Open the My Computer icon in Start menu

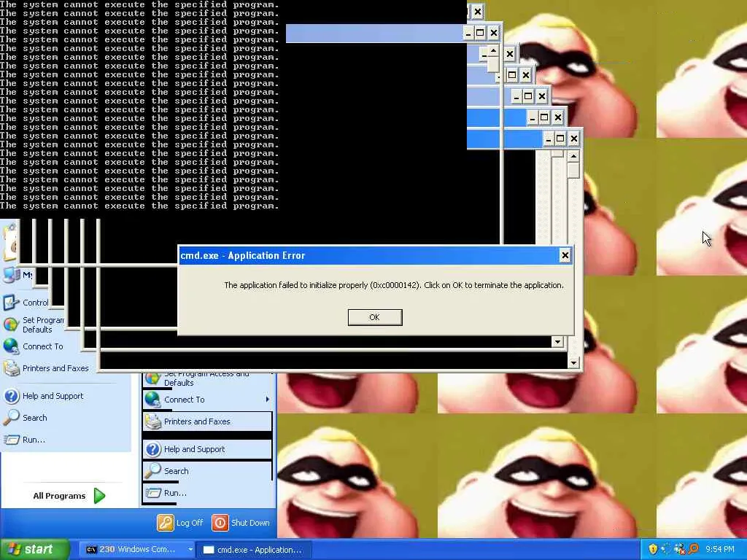click(x=12, y=275)
